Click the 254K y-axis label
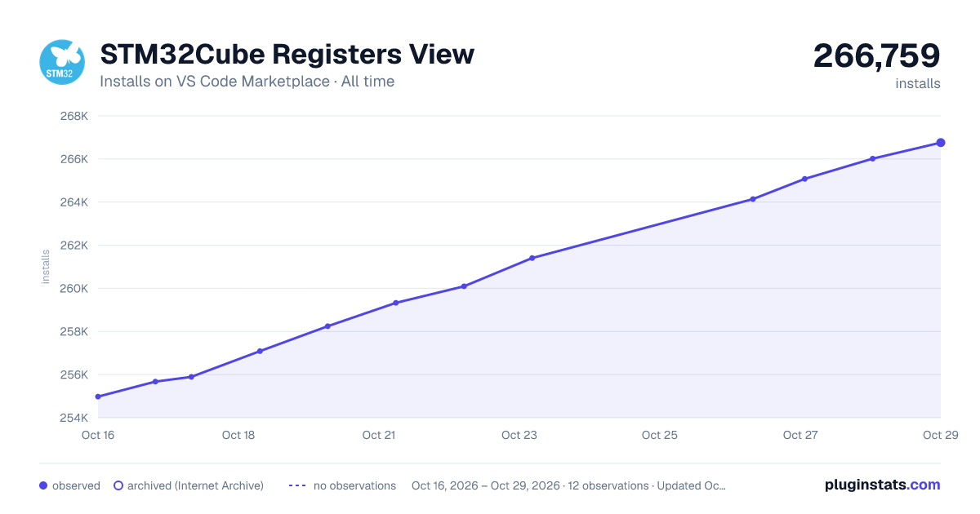Screen dimensions: 980x514 [x=74, y=419]
